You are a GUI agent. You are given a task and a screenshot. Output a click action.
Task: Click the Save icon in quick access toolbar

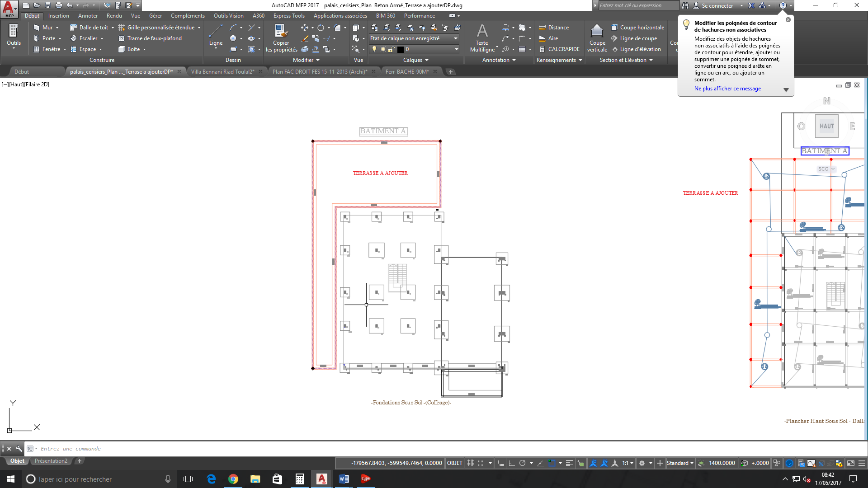click(47, 5)
